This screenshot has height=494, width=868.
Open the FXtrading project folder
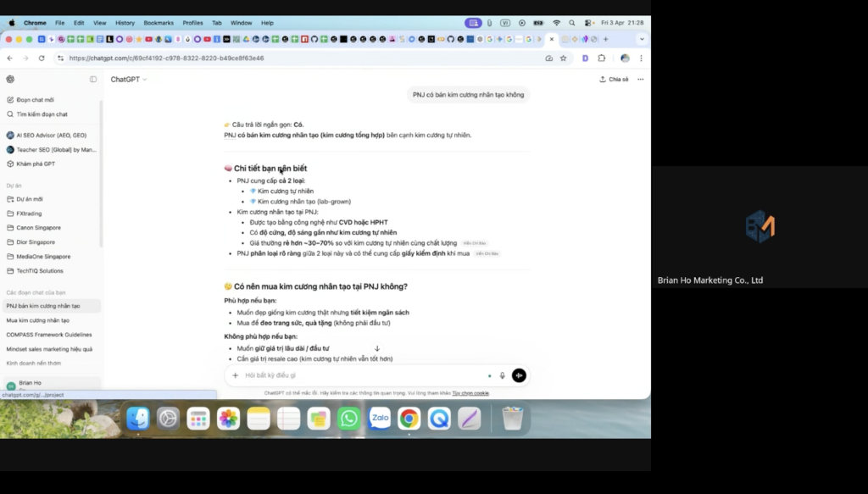tap(31, 214)
